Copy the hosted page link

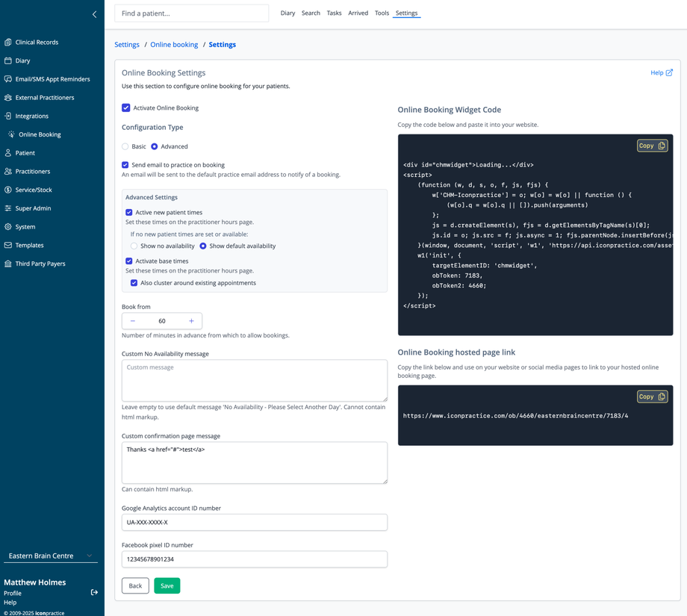click(651, 396)
